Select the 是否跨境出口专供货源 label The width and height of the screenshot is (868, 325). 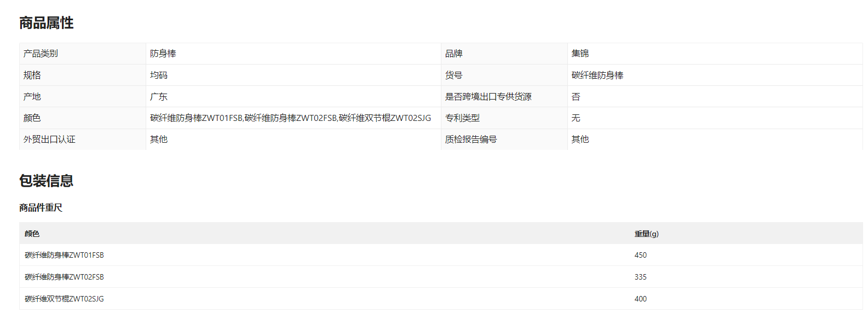[488, 97]
